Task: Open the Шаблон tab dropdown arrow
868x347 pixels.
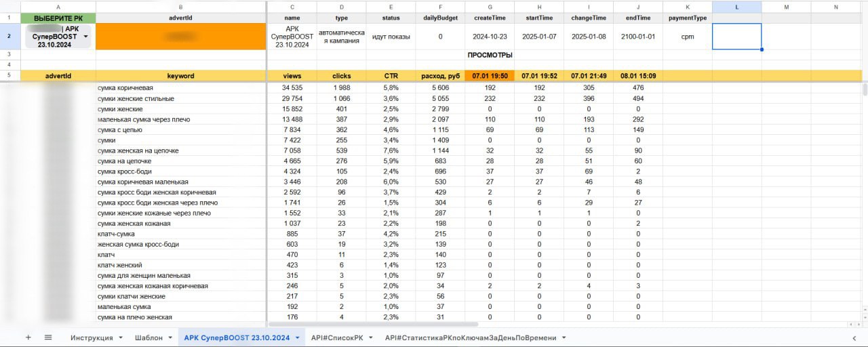Action: [170, 338]
